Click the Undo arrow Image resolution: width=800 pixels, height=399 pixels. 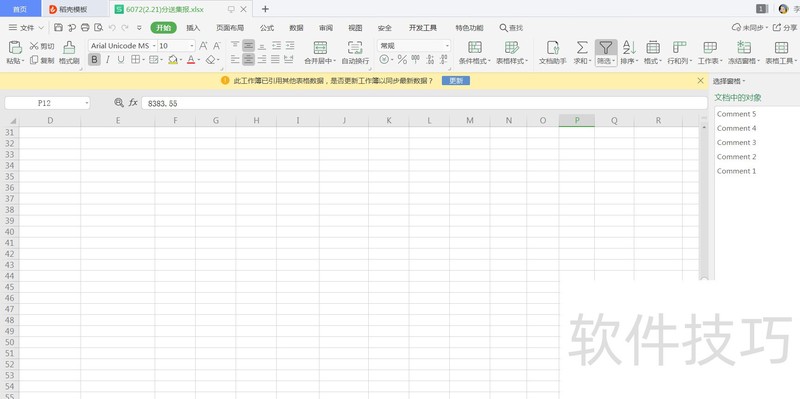112,28
